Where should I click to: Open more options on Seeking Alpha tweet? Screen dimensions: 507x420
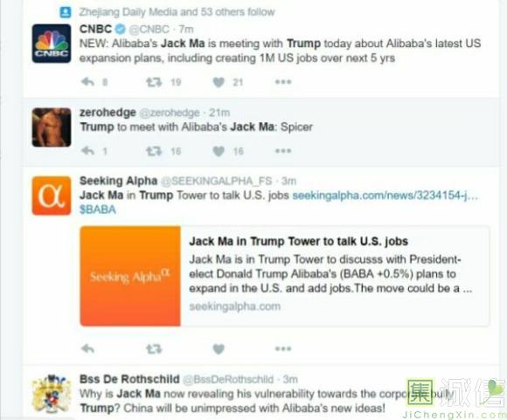pos(283,348)
